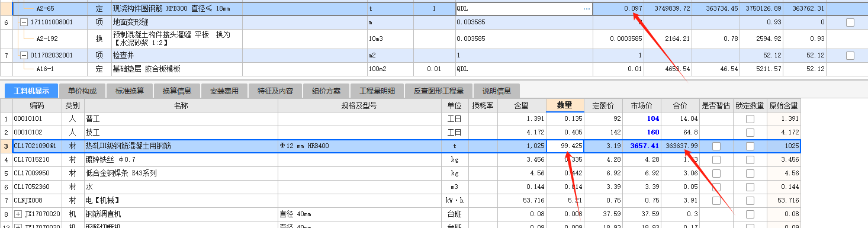The image size is (868, 228).
Task: Click the 基础垫层 胶合板模板 name cell
Action: pos(176,69)
